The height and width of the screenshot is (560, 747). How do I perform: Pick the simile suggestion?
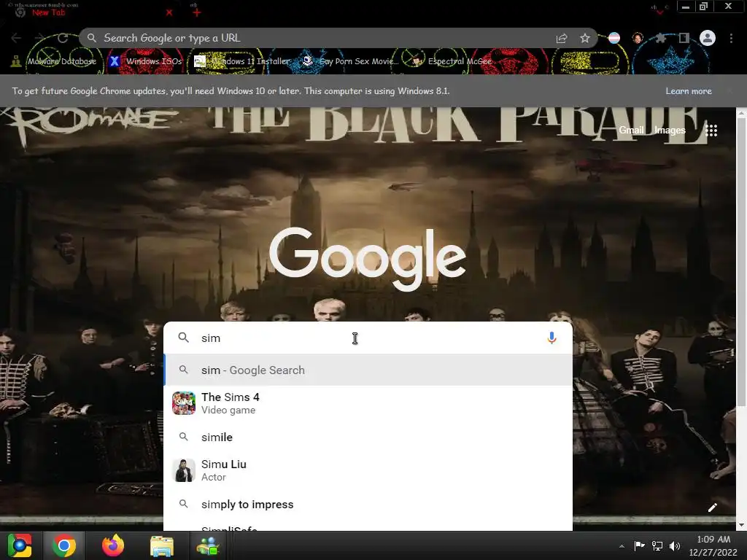pyautogui.click(x=368, y=437)
